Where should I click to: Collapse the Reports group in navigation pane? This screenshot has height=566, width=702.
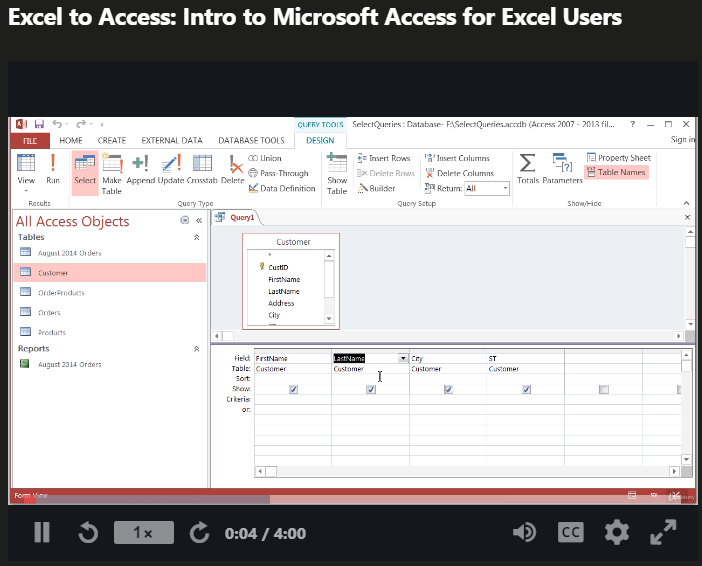197,349
